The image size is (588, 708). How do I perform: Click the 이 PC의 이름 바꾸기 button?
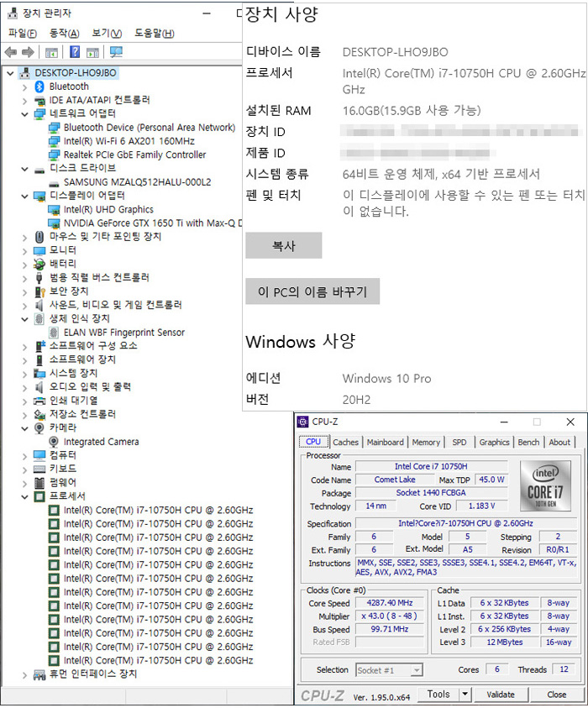(x=312, y=291)
